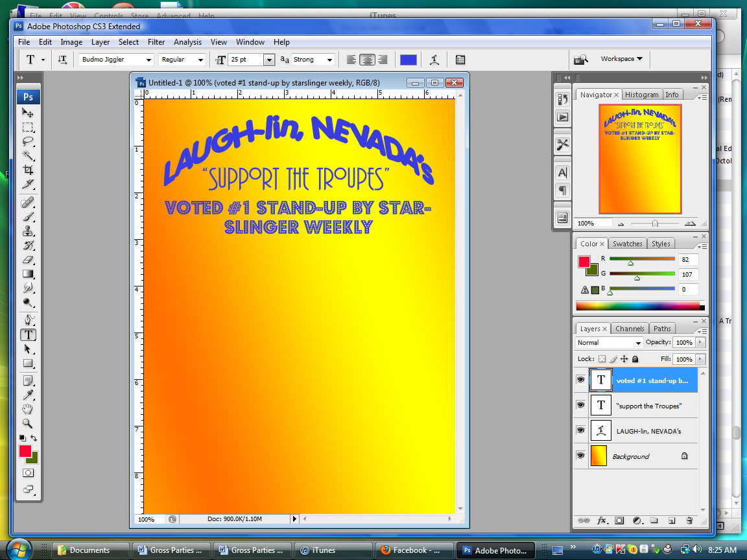Image resolution: width=747 pixels, height=560 pixels.
Task: Activate the Hand tool
Action: (x=29, y=409)
